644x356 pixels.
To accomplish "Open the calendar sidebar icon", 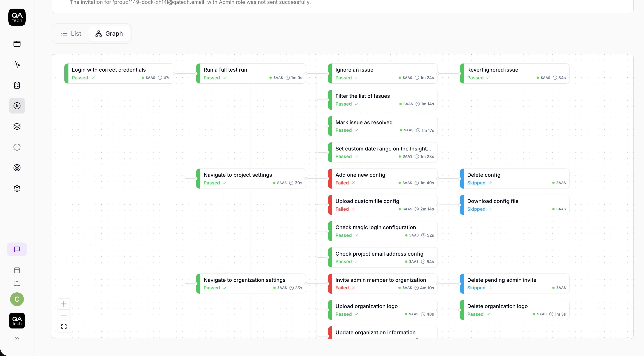I will 17,270.
